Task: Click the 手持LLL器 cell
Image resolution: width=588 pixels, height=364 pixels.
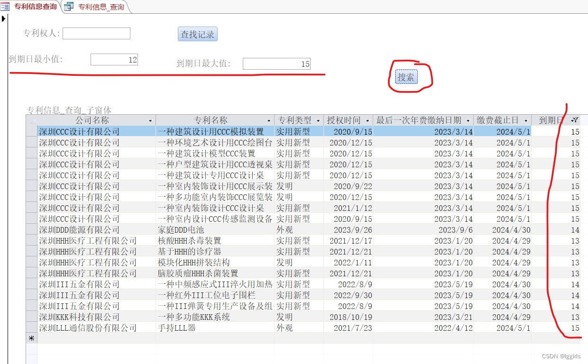Action: (x=215, y=328)
